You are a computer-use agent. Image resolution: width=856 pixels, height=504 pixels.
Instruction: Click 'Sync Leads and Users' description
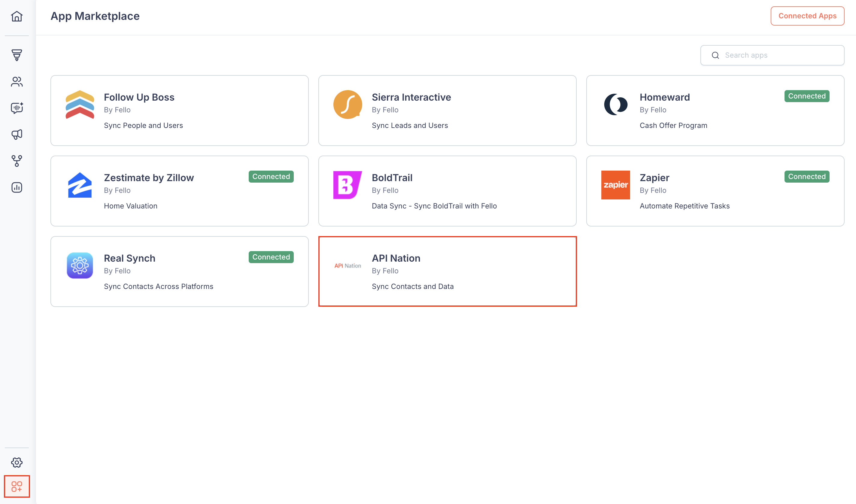coord(410,125)
